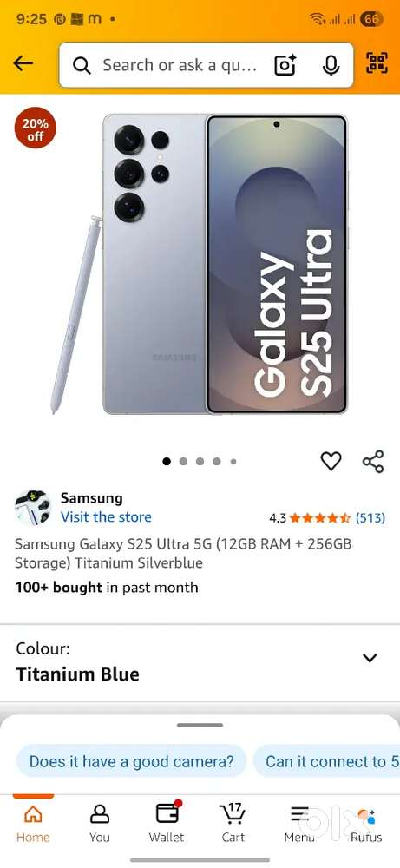Share product using share icon
Viewport: 400px width, 868px height.
tap(373, 461)
